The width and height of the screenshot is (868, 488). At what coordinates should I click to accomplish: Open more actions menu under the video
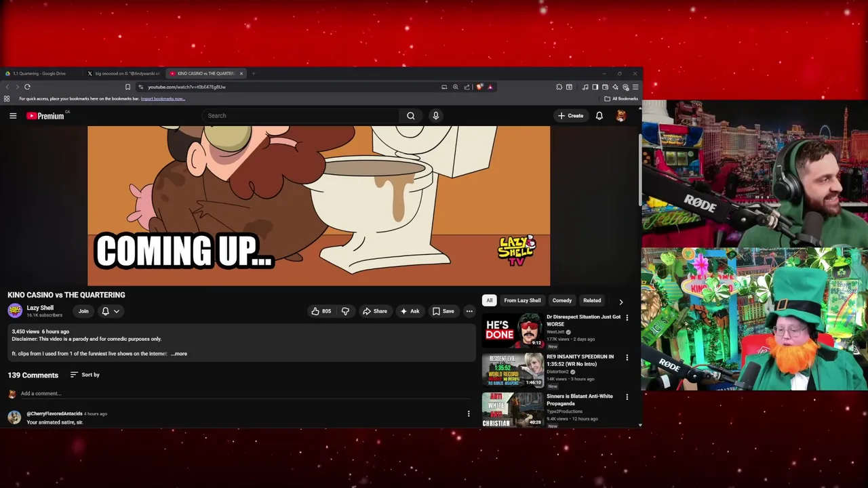click(469, 311)
